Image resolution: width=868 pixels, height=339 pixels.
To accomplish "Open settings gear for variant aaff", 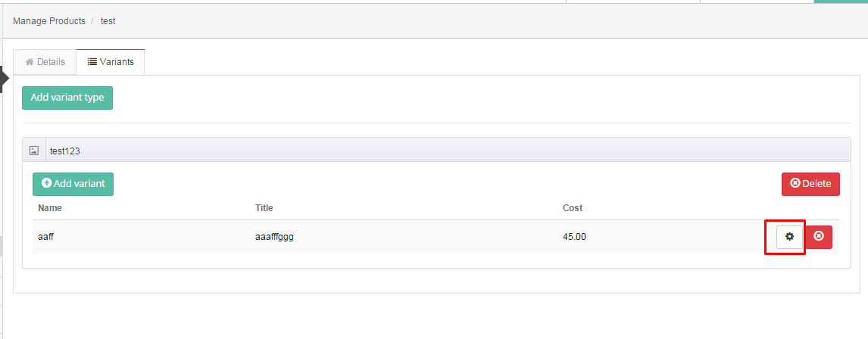I will pos(789,237).
